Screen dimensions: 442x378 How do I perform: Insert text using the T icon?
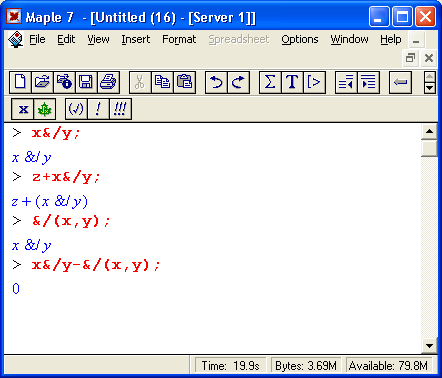[292, 82]
